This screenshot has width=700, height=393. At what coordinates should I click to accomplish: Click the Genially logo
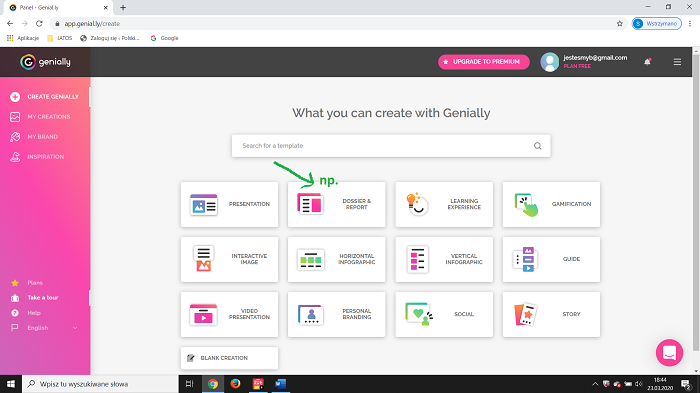pos(46,62)
